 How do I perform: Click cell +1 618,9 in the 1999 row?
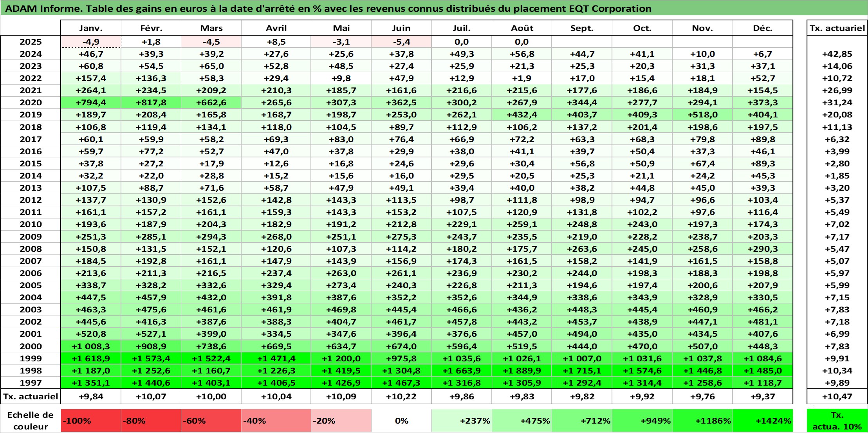pos(91,358)
